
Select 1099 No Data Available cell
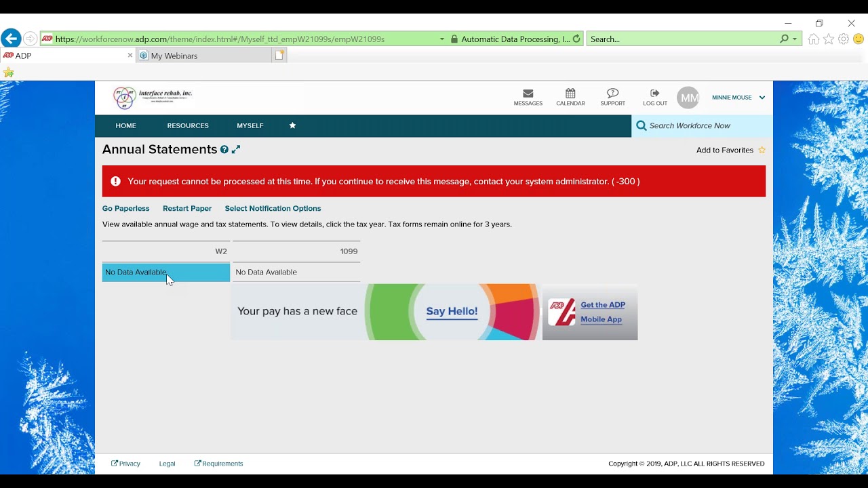296,272
